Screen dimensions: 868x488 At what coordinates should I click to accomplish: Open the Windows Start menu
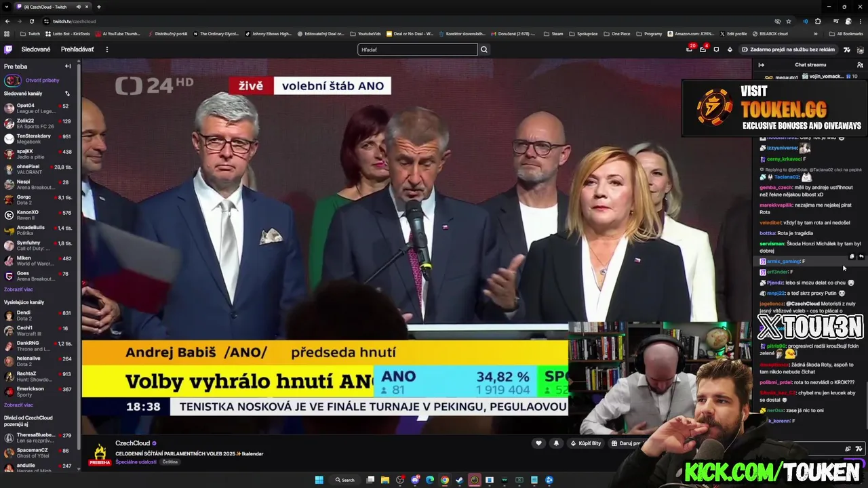pos(319,480)
